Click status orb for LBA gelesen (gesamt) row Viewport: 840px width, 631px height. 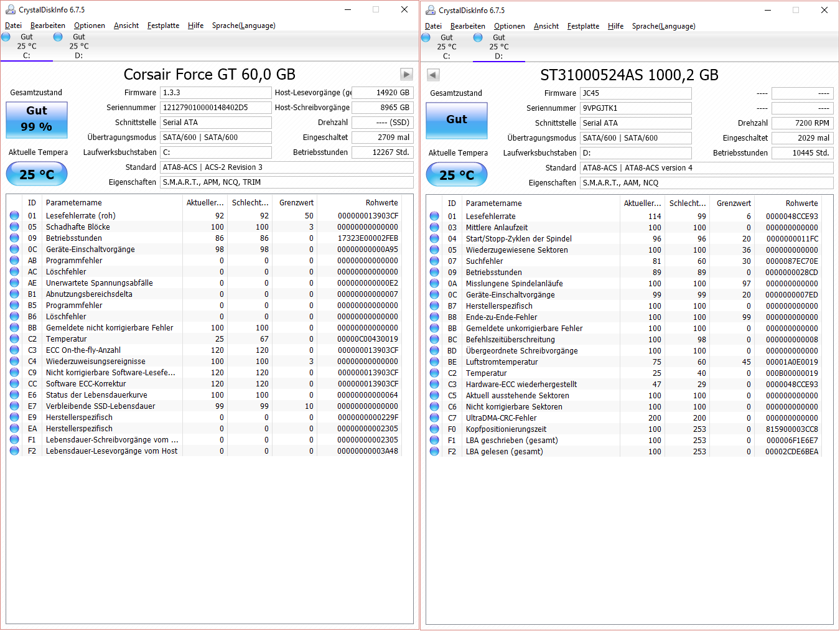pyautogui.click(x=434, y=451)
